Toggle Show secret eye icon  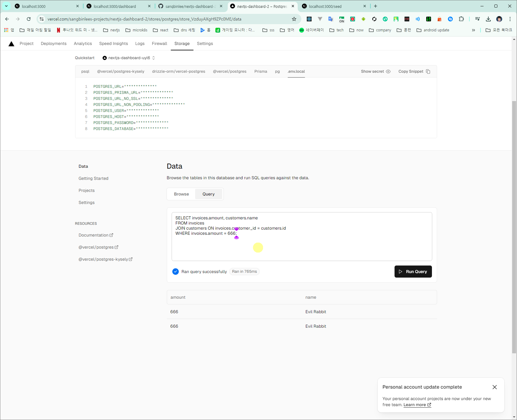pyautogui.click(x=388, y=72)
